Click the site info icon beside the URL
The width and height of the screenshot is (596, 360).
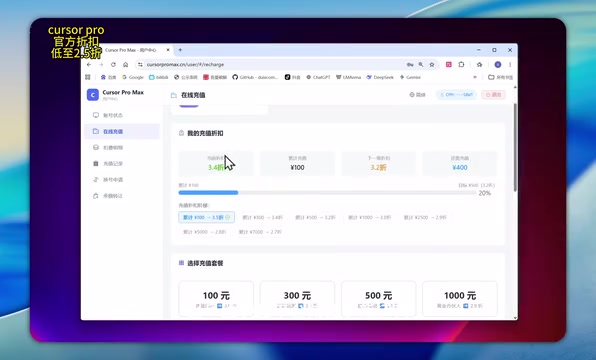pos(140,65)
